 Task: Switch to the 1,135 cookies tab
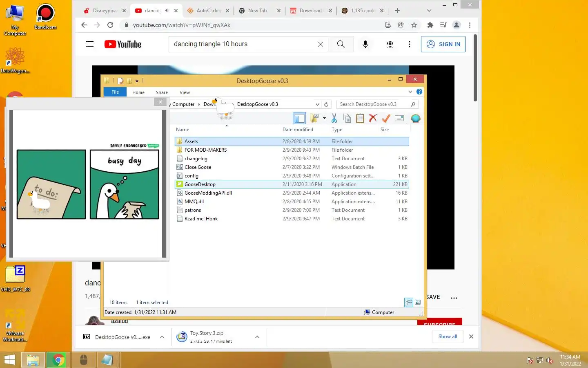pyautogui.click(x=363, y=11)
